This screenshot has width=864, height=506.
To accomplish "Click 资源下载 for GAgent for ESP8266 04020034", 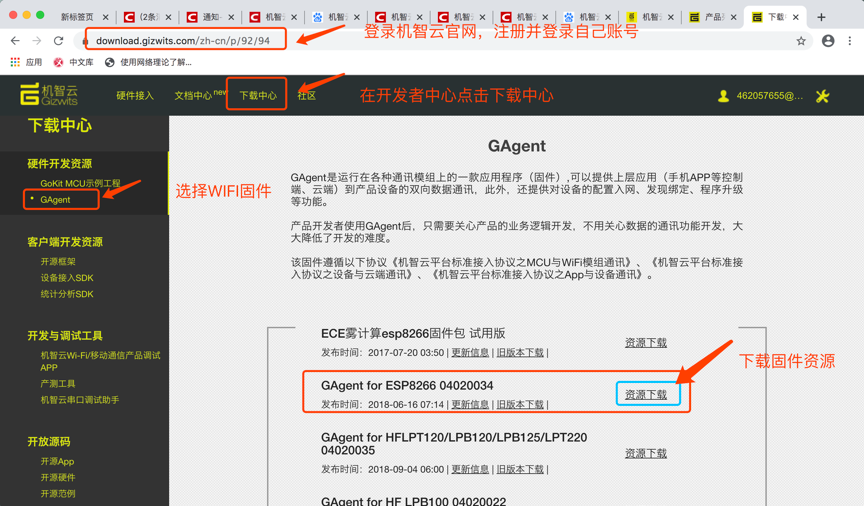I will [x=646, y=395].
